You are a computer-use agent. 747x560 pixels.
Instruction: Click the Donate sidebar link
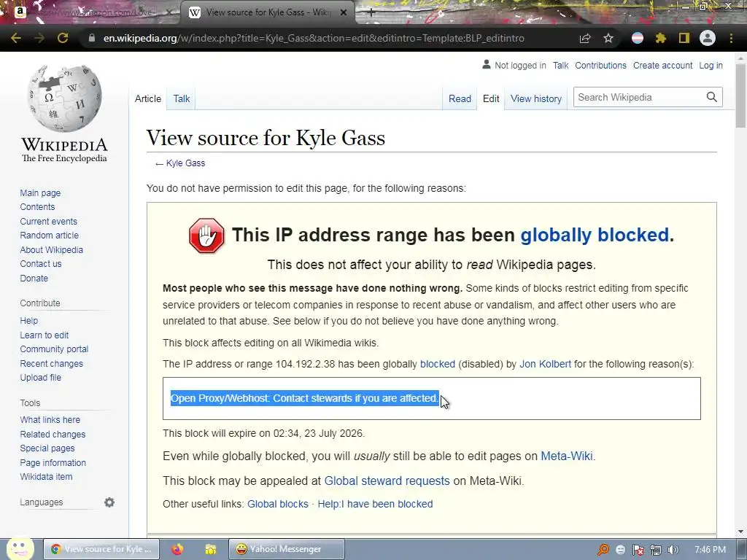pyautogui.click(x=34, y=278)
